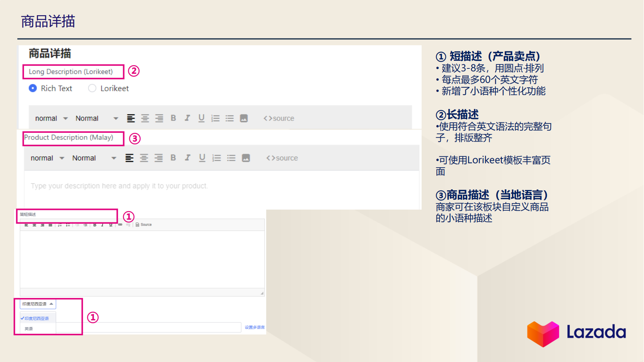Apply bold in Long Description toolbar
Viewport: 644px width, 362px height.
tap(173, 118)
